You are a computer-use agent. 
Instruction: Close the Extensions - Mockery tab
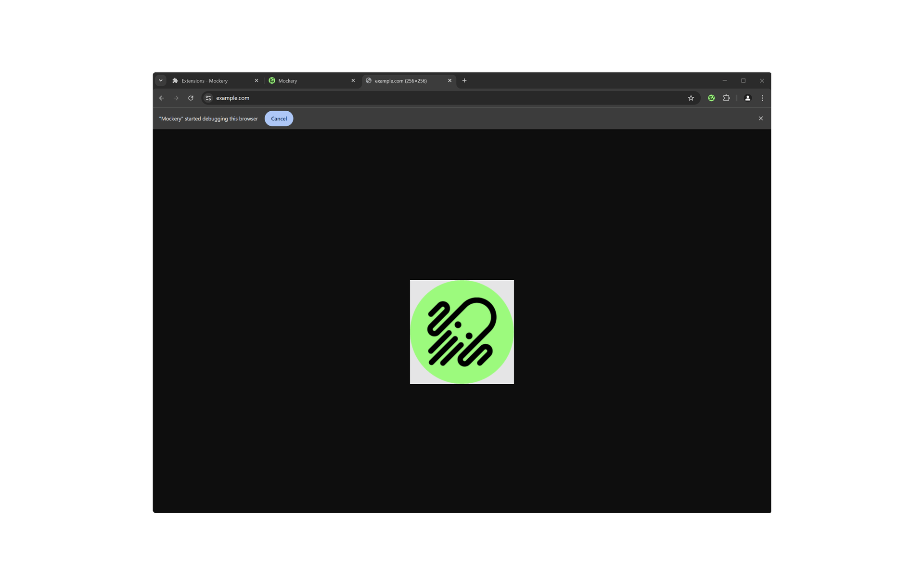click(x=256, y=80)
